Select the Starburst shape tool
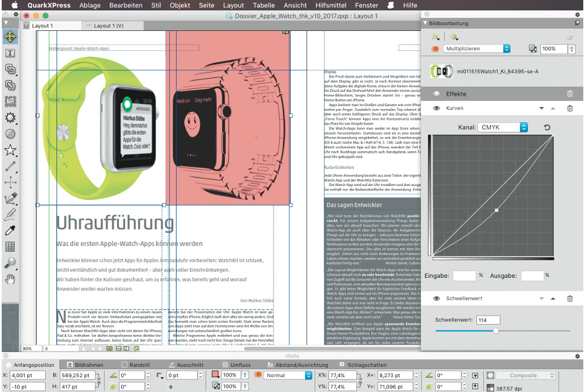Screen dimensions: 585x392 coord(10,118)
